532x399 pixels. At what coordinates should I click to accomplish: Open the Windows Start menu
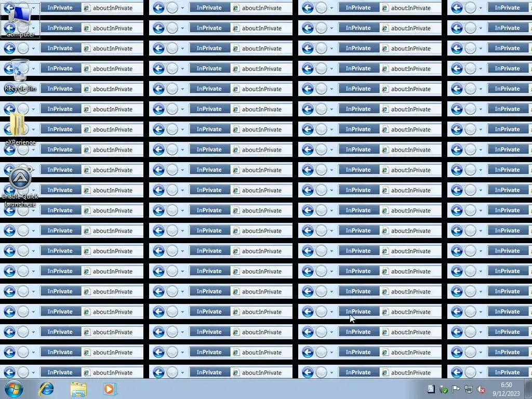pos(14,389)
